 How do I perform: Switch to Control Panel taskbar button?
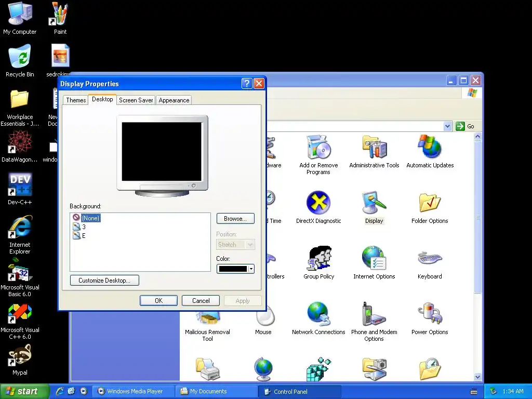coord(299,391)
